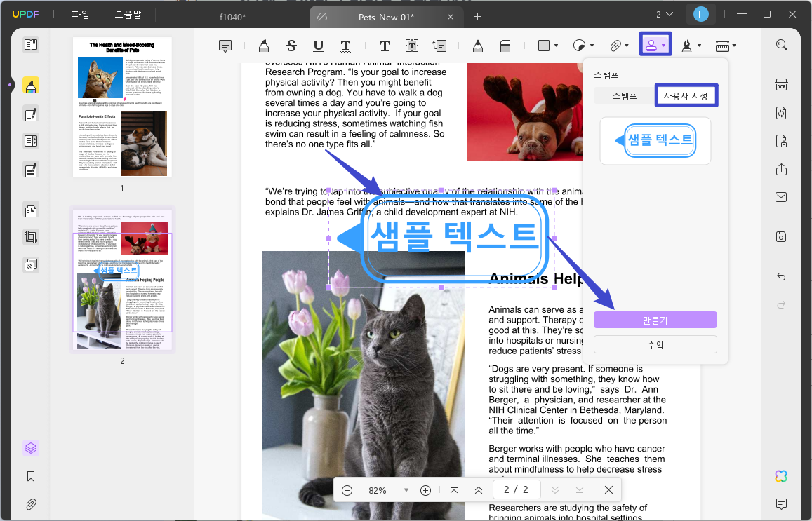Select the sticky note comment tool
The width and height of the screenshot is (812, 521).
225,46
